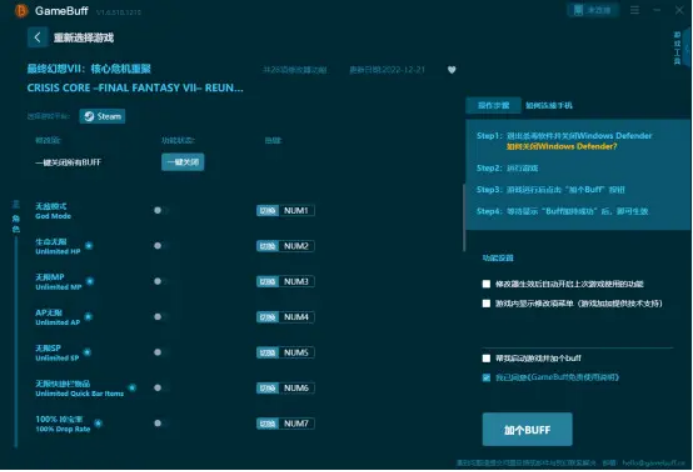Toggle God Mode switch
This screenshot has width=693, height=472.
(x=160, y=210)
